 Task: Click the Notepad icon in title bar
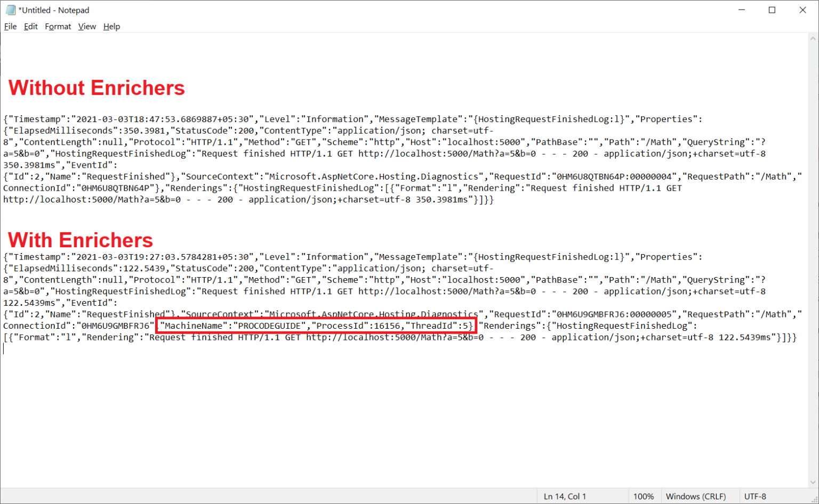(10, 10)
